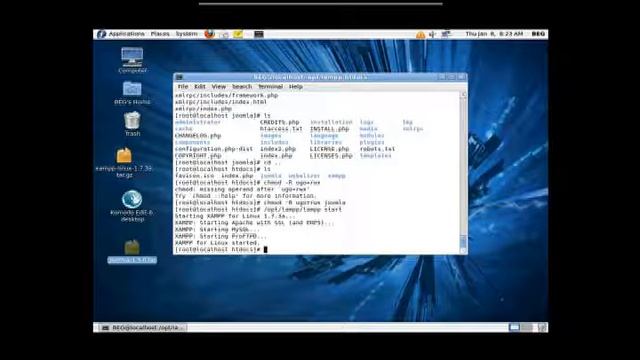Switch to second workspace in switcher

click(x=527, y=327)
